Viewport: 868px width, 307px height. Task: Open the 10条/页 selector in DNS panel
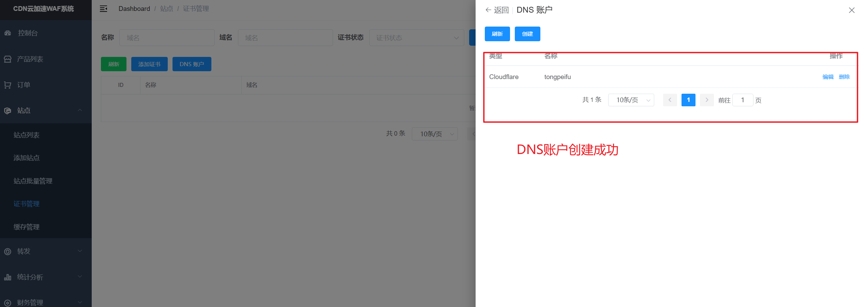(631, 100)
